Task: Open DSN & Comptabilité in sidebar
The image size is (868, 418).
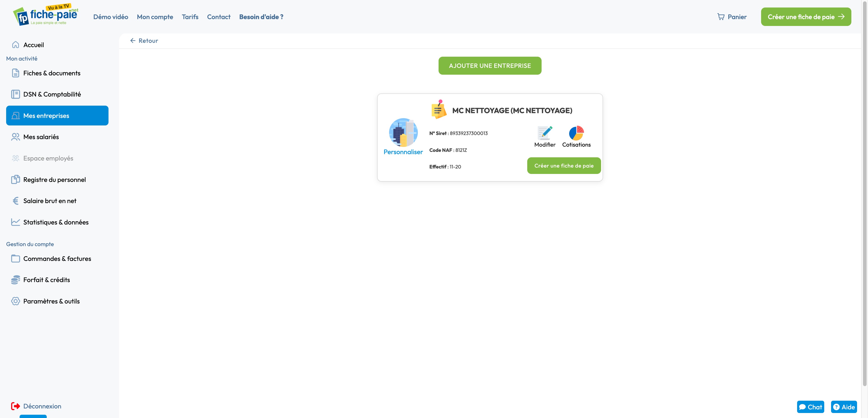Action: 52,94
